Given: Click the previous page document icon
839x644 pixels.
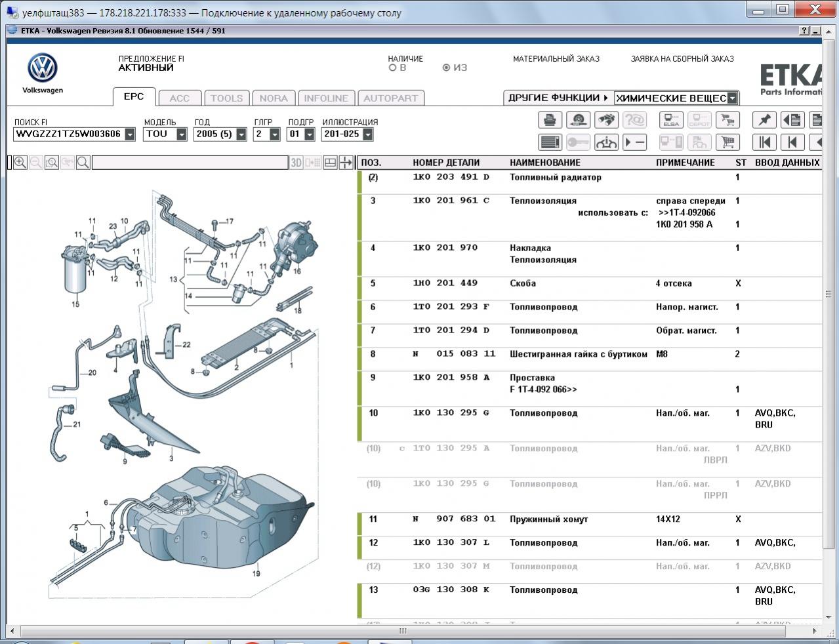Looking at the screenshot, I should (x=792, y=120).
